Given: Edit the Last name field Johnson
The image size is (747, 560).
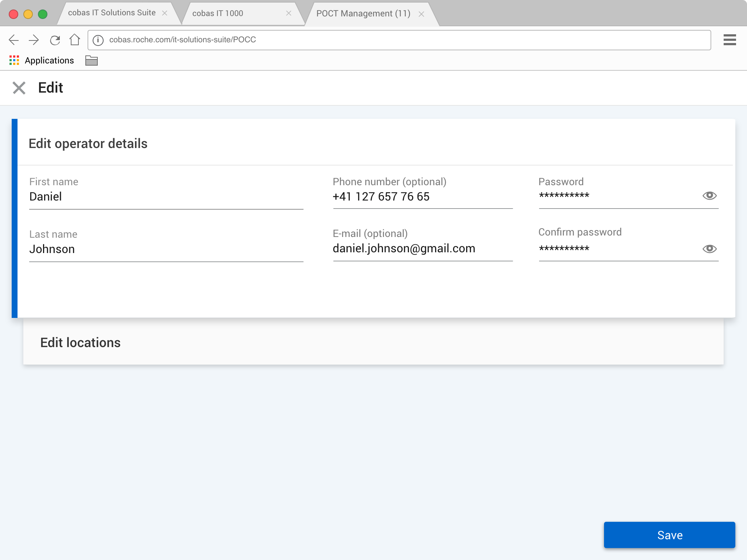Looking at the screenshot, I should [x=166, y=249].
